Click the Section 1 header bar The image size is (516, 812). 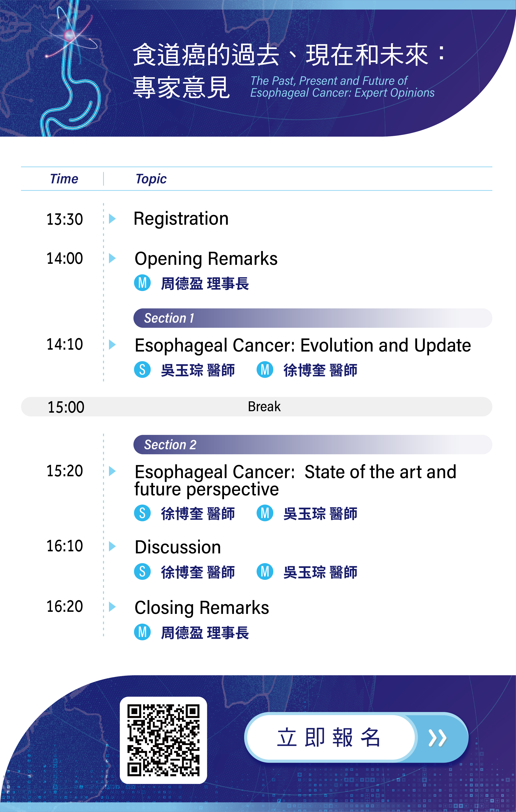coord(313,318)
